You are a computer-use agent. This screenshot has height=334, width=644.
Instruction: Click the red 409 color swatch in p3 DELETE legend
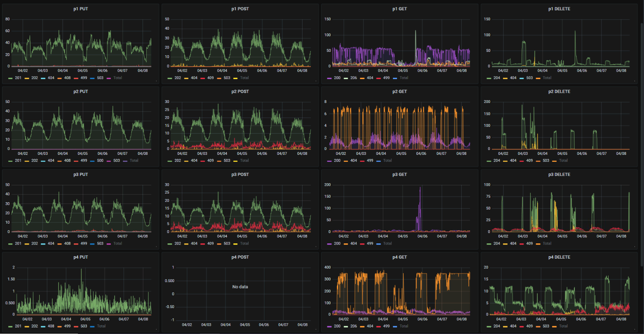522,243
